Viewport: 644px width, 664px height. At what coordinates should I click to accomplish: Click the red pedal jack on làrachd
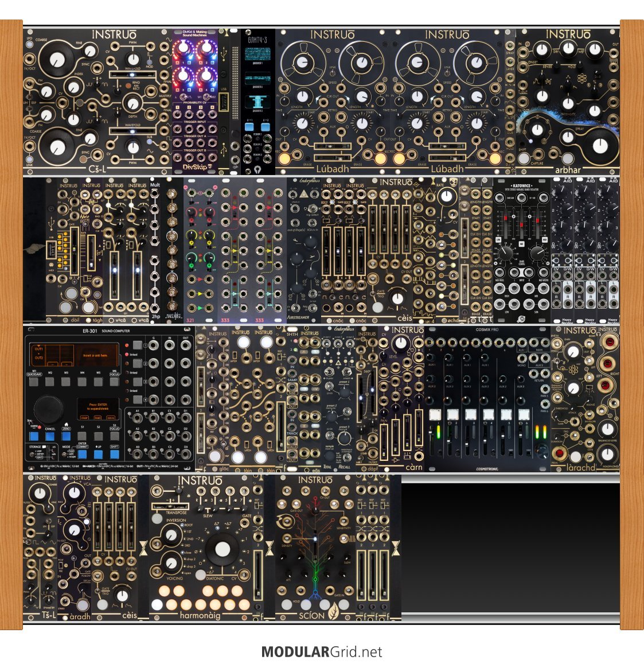pyautogui.click(x=559, y=453)
